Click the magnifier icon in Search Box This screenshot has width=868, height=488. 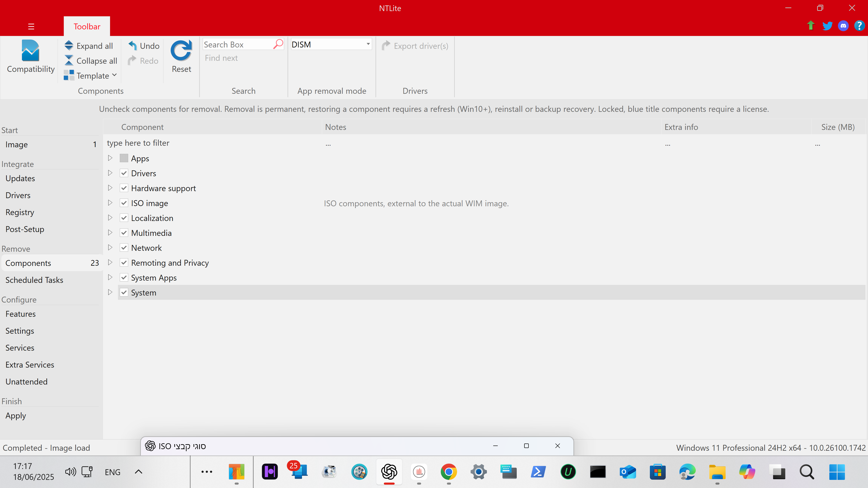(278, 44)
